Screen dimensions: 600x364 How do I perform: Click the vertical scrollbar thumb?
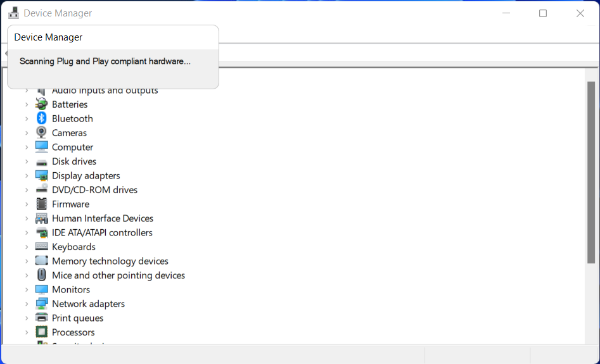pyautogui.click(x=591, y=172)
